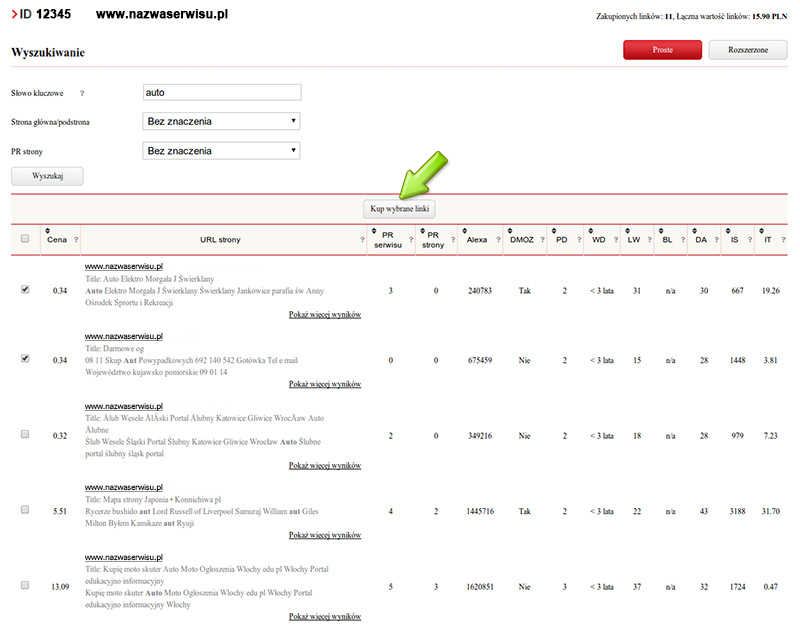Click the help question mark beside Słowo kluczowe
Image resolution: width=800 pixels, height=629 pixels.
82,93
